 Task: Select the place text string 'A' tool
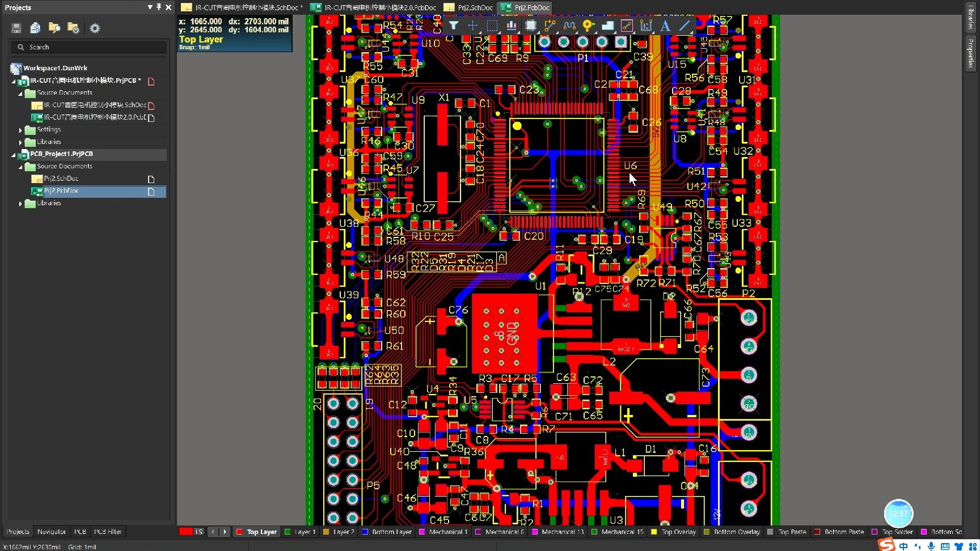[x=665, y=26]
